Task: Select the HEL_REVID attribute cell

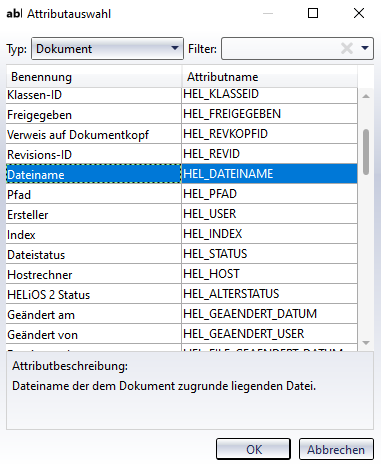Action: click(x=269, y=154)
